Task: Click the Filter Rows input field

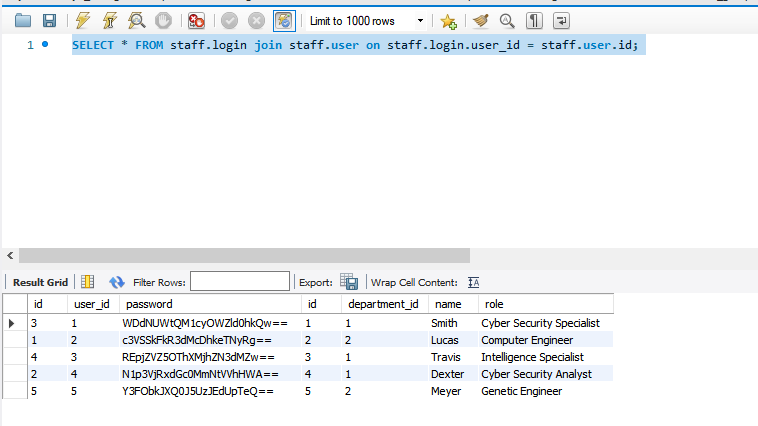Action: click(x=240, y=282)
